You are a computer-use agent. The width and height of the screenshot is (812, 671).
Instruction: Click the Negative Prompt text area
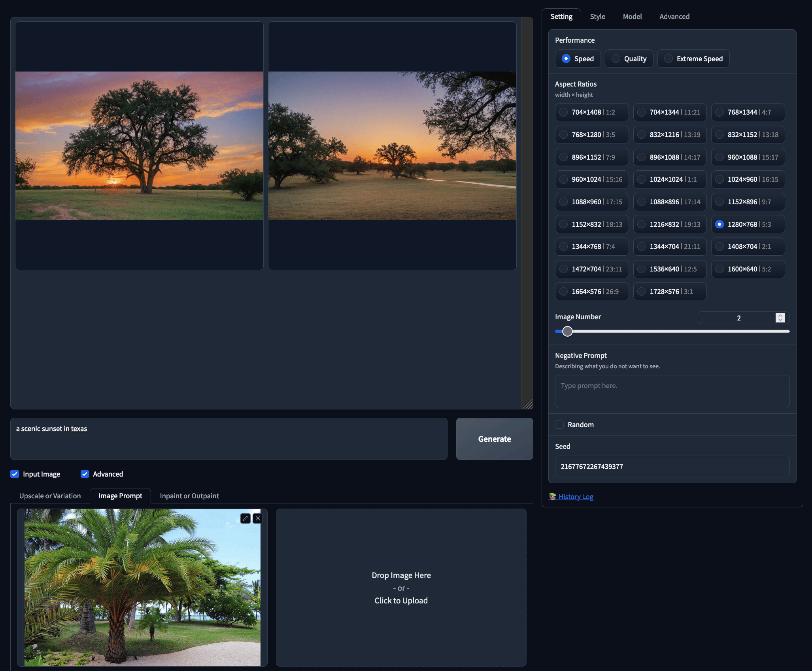(672, 391)
